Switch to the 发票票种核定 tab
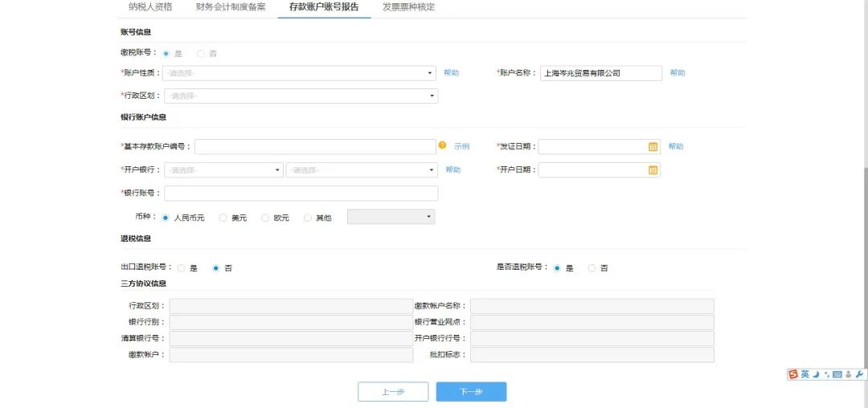 (408, 7)
